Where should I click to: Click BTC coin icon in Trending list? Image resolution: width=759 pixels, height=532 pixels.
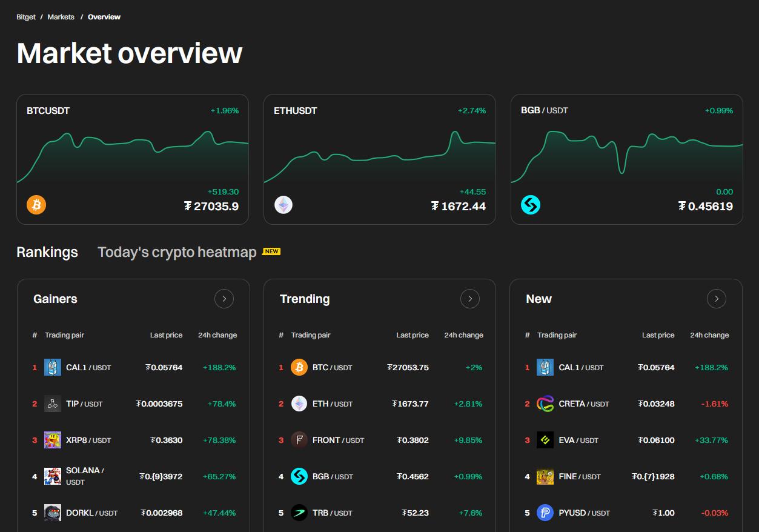[299, 367]
